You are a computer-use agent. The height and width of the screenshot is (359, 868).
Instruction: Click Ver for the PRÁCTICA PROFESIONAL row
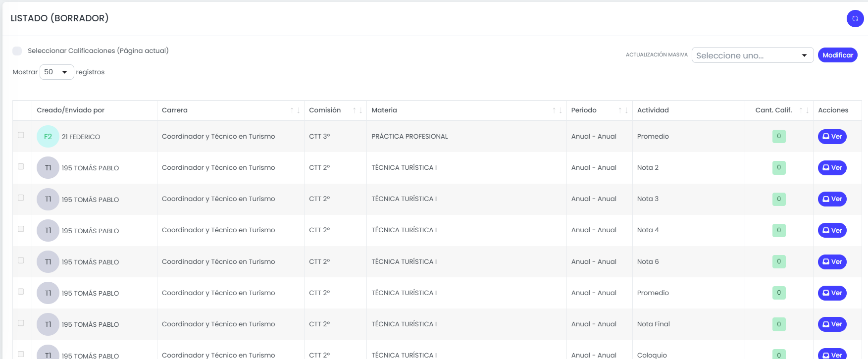click(x=832, y=137)
